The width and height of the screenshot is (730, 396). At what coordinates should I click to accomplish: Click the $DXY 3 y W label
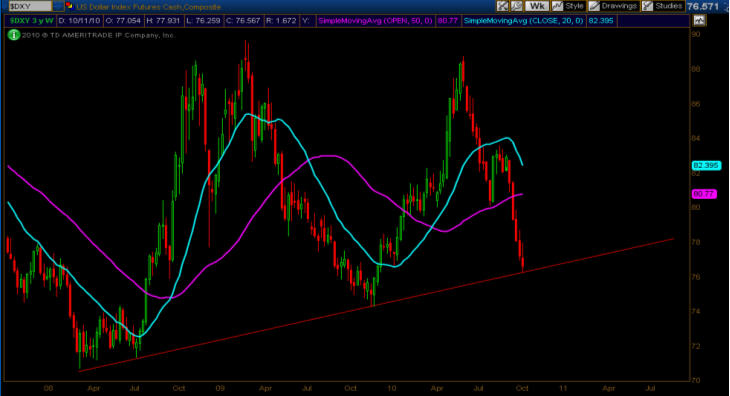(x=31, y=20)
